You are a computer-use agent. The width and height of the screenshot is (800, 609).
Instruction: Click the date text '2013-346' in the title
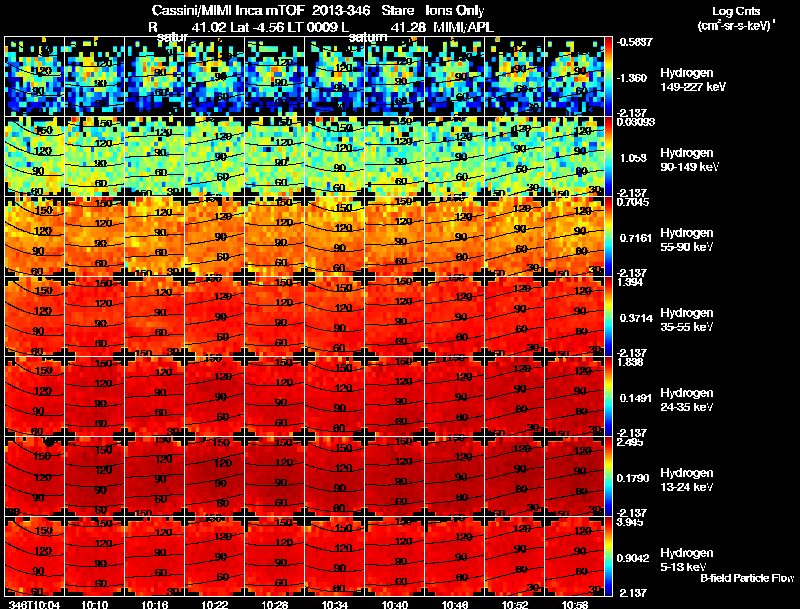tap(341, 11)
